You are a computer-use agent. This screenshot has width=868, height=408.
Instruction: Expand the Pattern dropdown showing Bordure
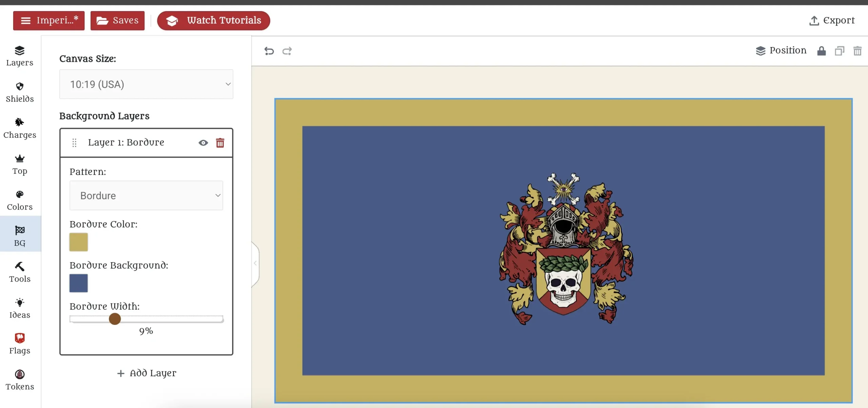click(x=146, y=195)
